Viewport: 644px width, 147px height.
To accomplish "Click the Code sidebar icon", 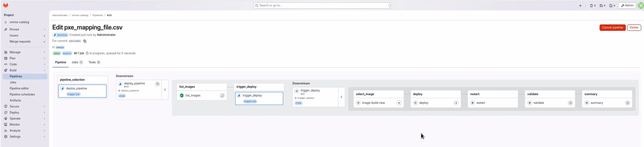I will [x=5, y=64].
